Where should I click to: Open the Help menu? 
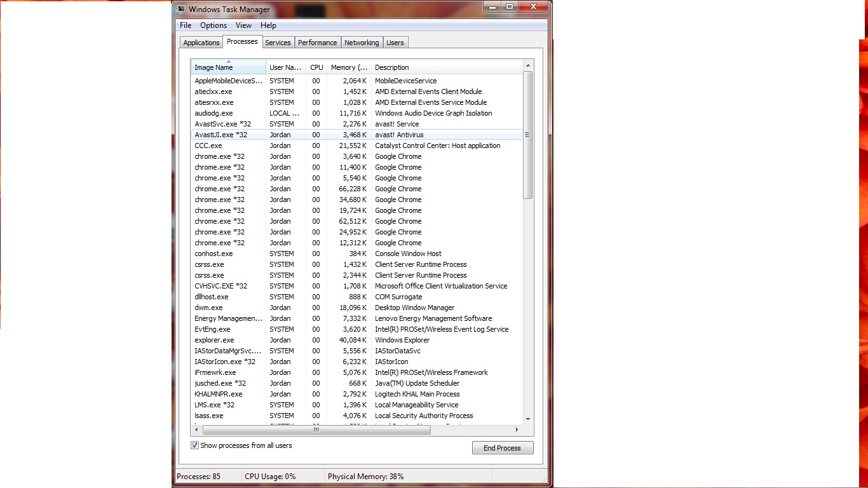point(268,25)
